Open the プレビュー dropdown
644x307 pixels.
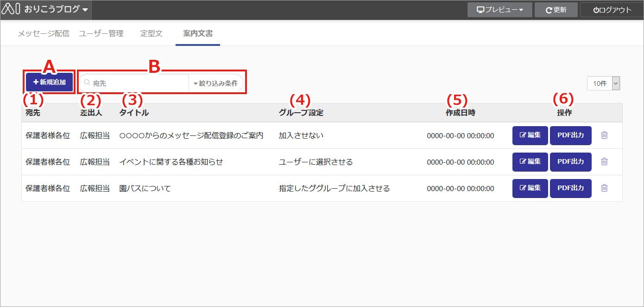coord(500,10)
